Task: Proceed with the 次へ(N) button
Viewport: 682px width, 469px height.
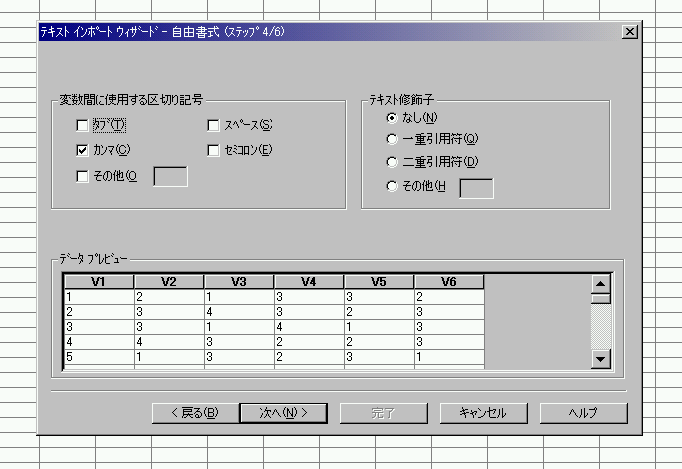Action: (282, 413)
